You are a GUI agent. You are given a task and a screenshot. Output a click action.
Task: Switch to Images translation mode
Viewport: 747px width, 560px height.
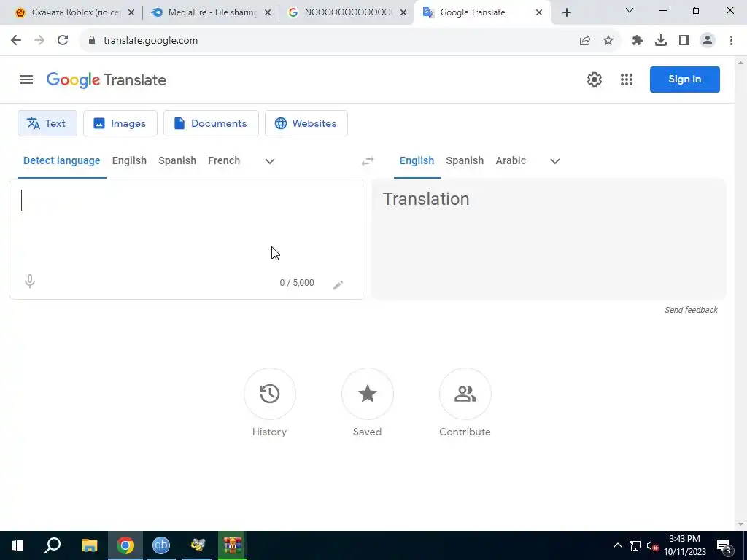pyautogui.click(x=120, y=123)
